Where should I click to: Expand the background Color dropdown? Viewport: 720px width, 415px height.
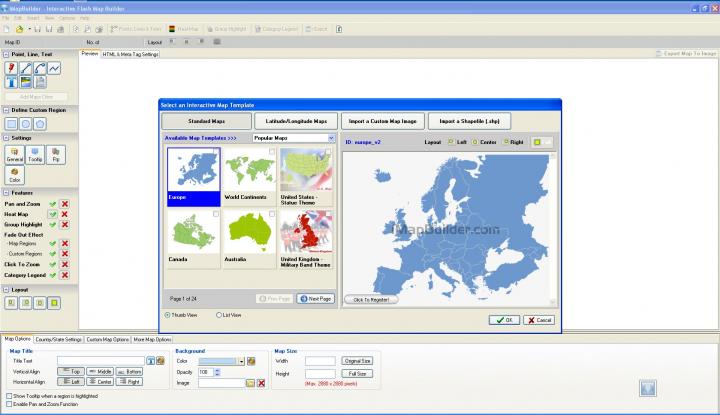(x=240, y=361)
